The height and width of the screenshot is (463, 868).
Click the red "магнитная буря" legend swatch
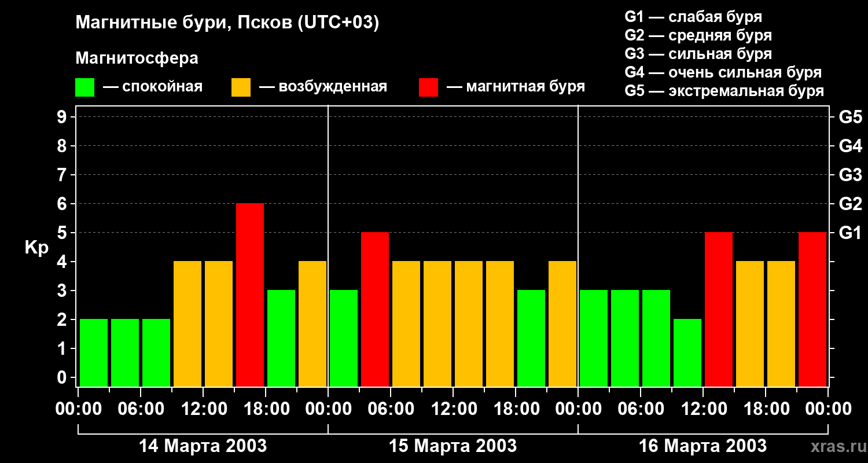click(x=428, y=87)
